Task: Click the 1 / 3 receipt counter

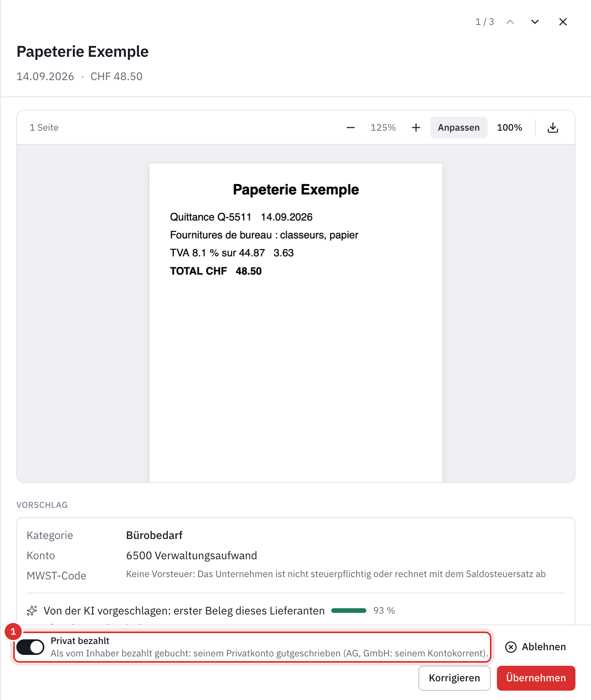Action: 484,22
